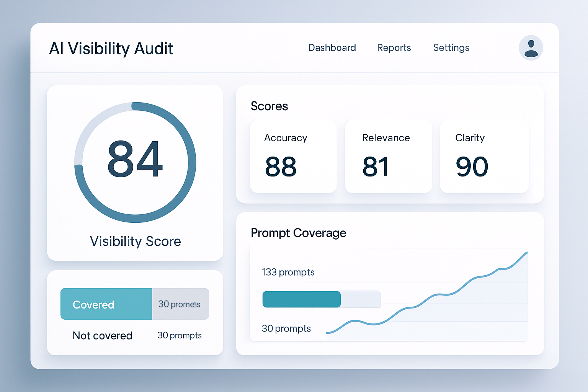Screen dimensions: 588x392
Task: Expand the covered prompts breakdown
Action: pos(135,312)
